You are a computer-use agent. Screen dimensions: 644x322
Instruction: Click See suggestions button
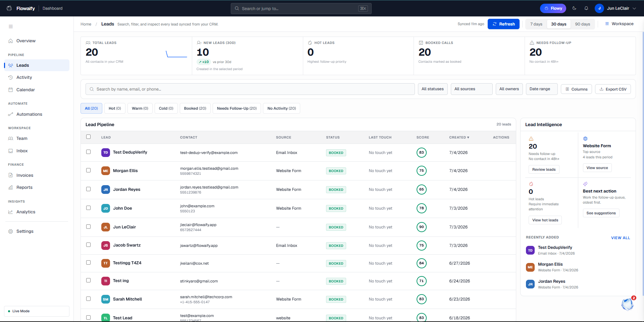(601, 213)
